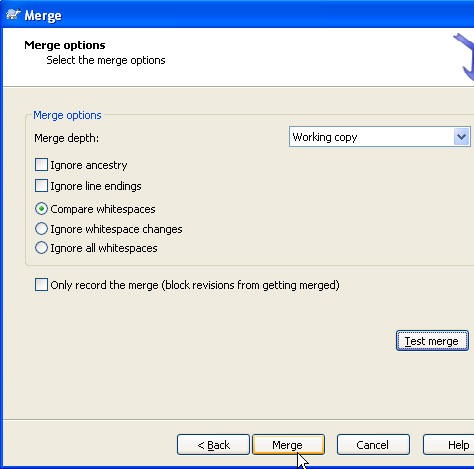Cancel the merge wizard

pos(373,445)
